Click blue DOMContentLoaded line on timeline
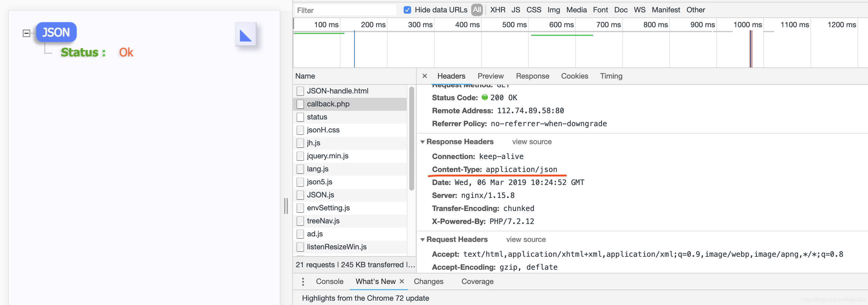Viewport: 868px width, 305px height. point(354,49)
